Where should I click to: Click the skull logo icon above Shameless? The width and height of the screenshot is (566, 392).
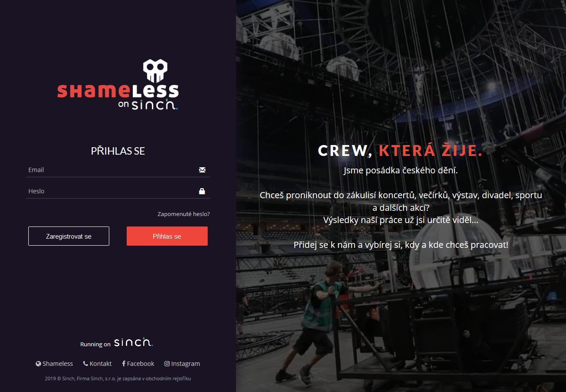coord(155,71)
